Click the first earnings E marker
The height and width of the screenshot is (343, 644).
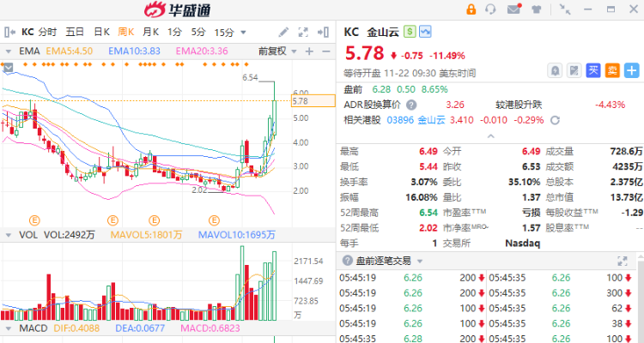pyautogui.click(x=34, y=220)
